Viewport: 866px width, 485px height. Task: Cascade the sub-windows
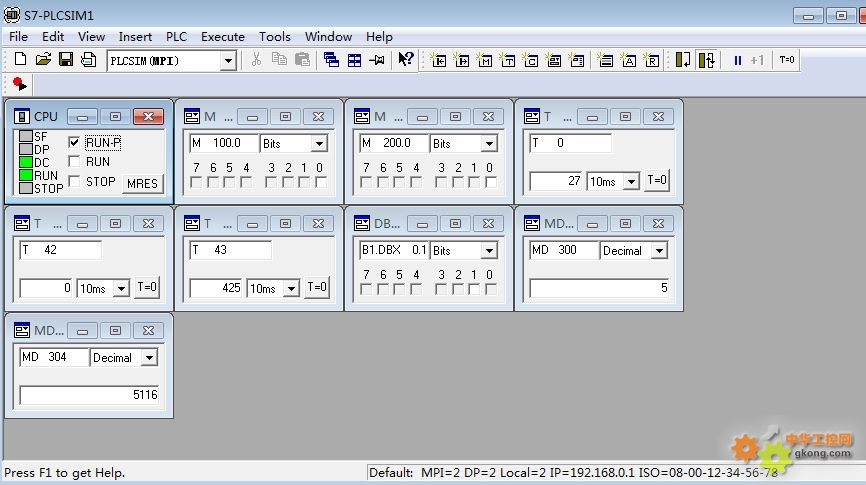coord(331,60)
